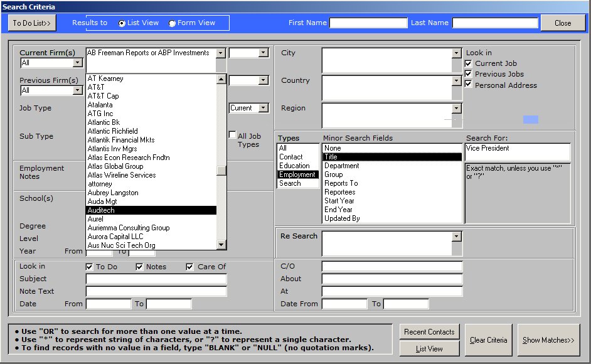Screen dimensions: 591x364
Task: Collapse the AB Freeman Reports firm dropdown arrow
Action: click(221, 53)
